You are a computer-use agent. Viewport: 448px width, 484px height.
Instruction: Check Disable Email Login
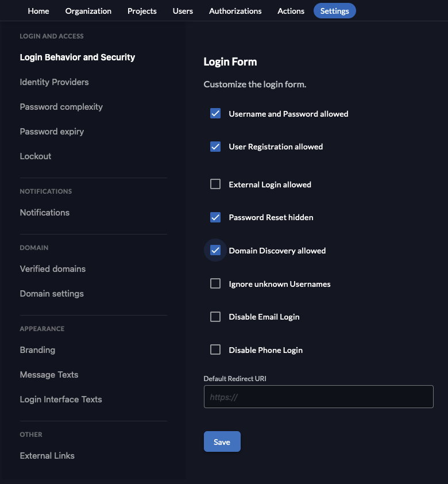point(215,316)
